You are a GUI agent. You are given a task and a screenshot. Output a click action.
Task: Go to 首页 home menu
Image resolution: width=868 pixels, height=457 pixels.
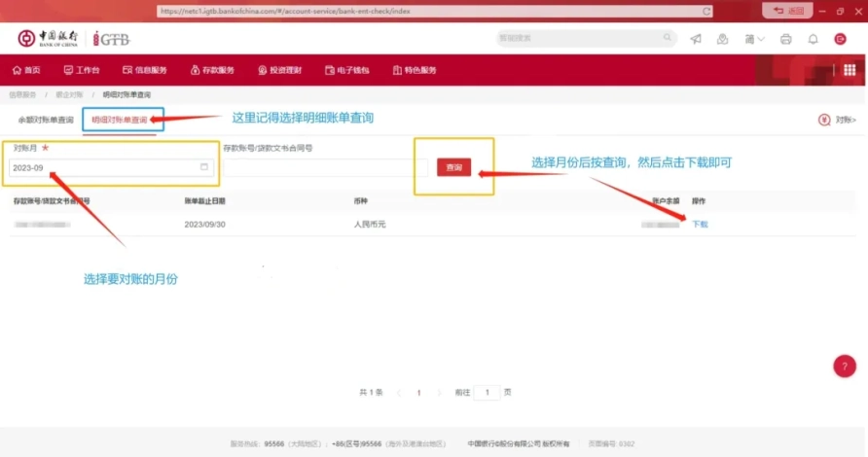26,70
